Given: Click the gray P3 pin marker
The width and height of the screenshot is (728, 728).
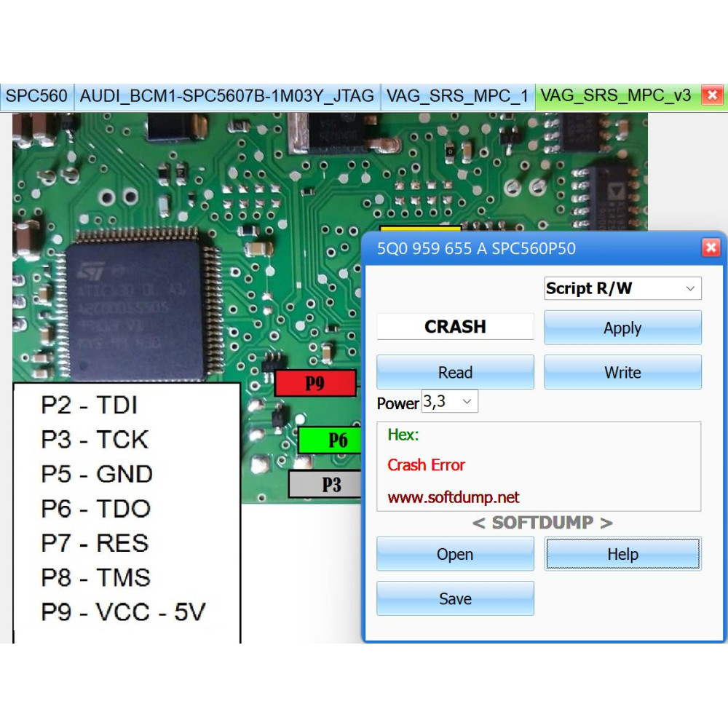Looking at the screenshot, I should point(325,484).
